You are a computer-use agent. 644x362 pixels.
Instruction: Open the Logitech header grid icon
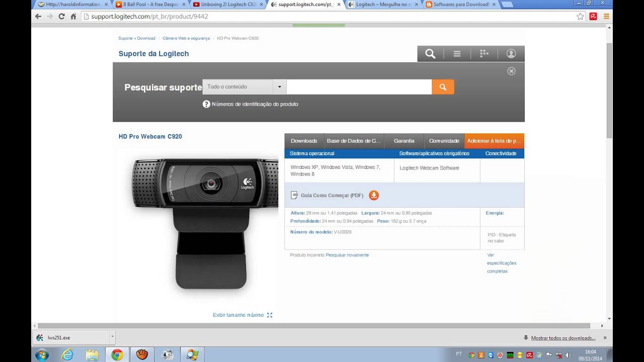pos(484,54)
